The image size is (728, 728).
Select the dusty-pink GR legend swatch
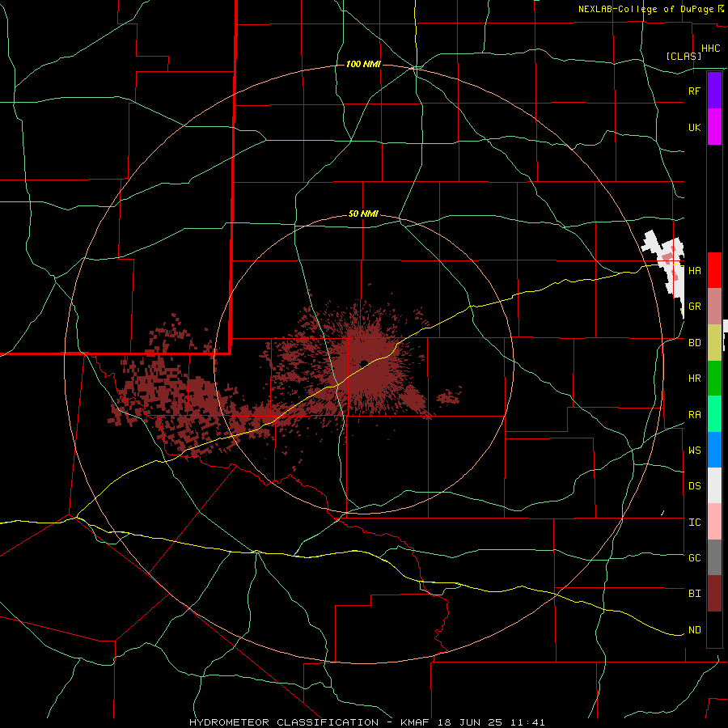pos(714,306)
